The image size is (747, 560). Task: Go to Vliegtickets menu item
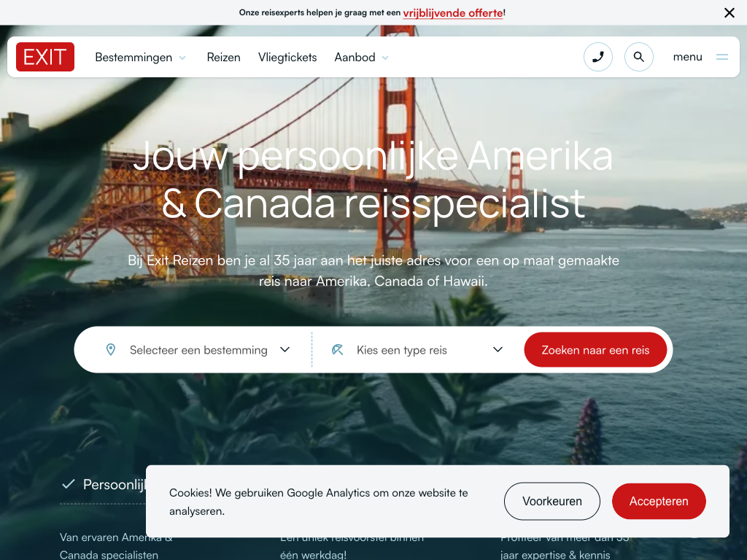tap(287, 57)
